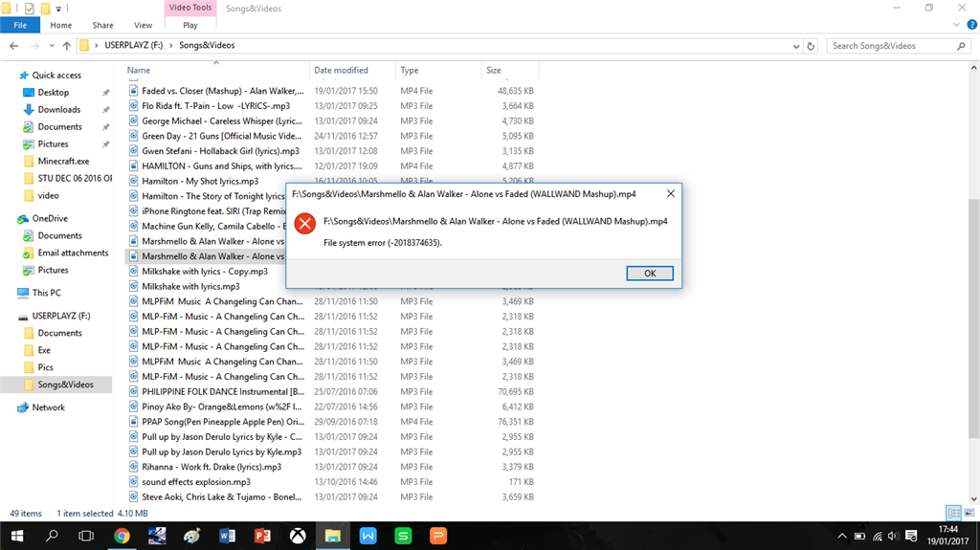This screenshot has width=980, height=550.
Task: Open Word from the taskbar
Action: pyautogui.click(x=228, y=536)
